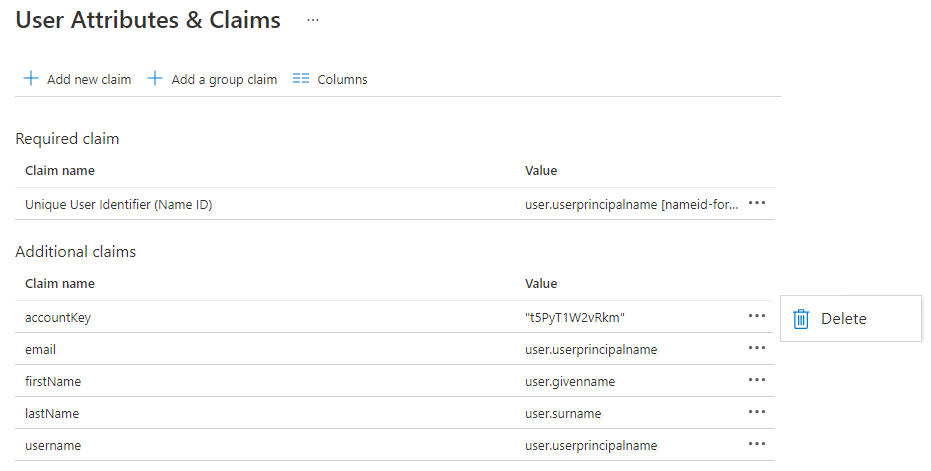Click the Add new claim button

pos(88,79)
